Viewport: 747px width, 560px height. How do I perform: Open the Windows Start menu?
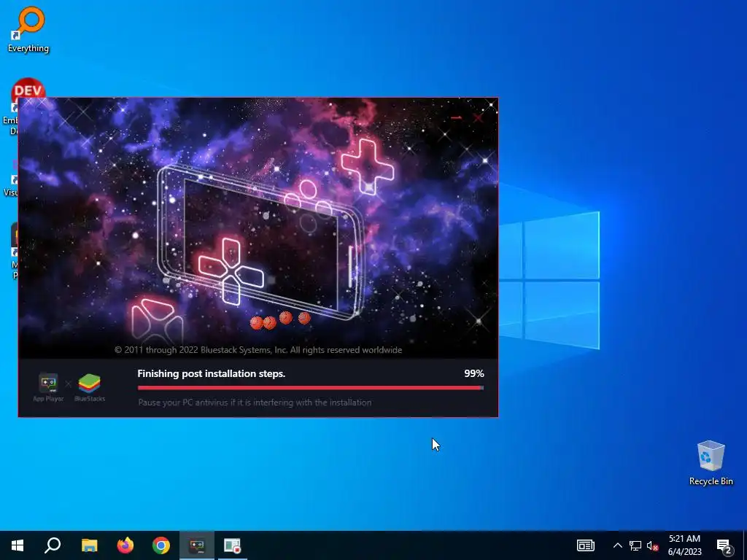[18, 545]
